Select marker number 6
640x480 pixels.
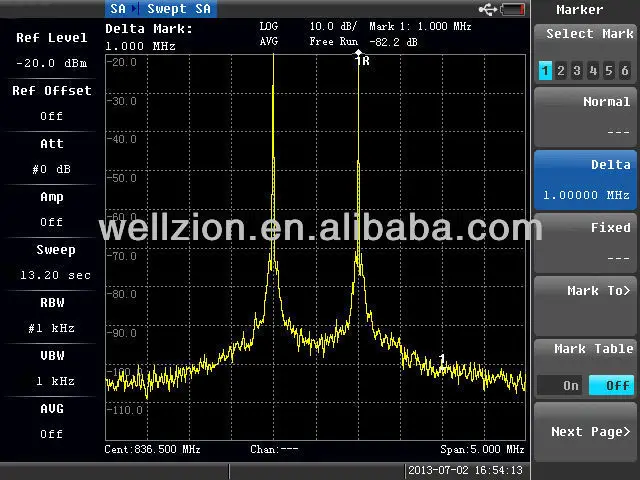[625, 71]
